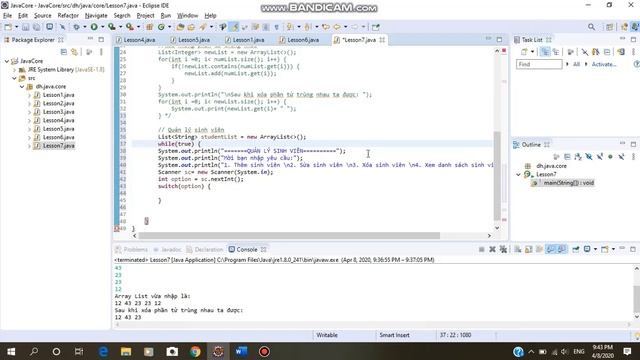Toggle Link with Editor in Package Explorer

point(74,52)
